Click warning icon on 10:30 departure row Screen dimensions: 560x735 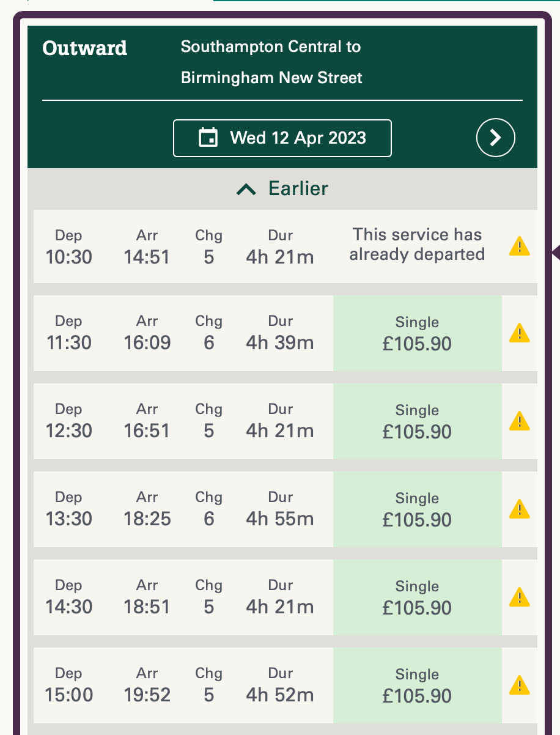pos(519,246)
